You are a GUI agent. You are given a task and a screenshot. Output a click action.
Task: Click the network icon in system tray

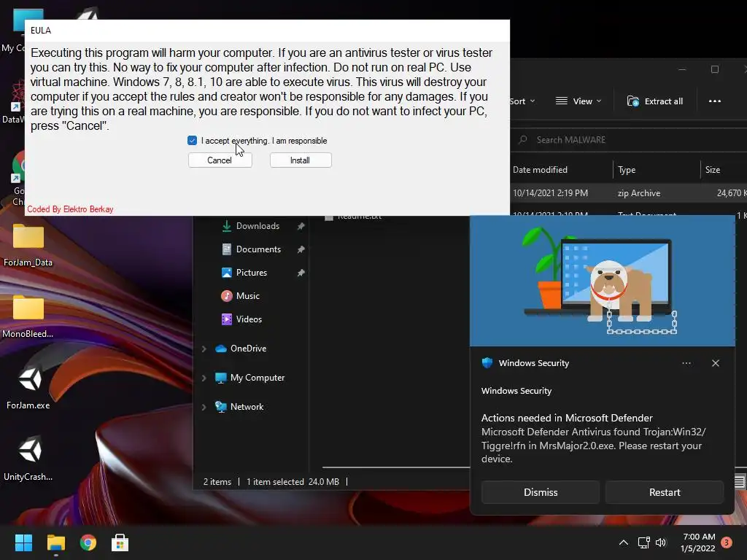click(x=643, y=542)
